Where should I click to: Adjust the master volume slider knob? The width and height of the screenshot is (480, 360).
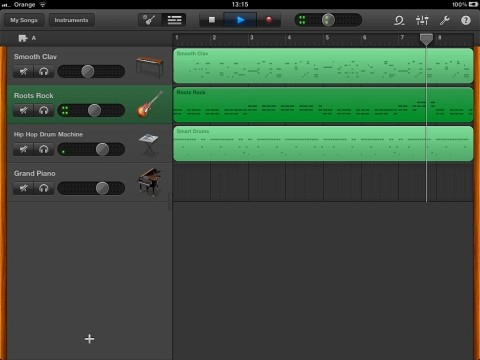328,20
